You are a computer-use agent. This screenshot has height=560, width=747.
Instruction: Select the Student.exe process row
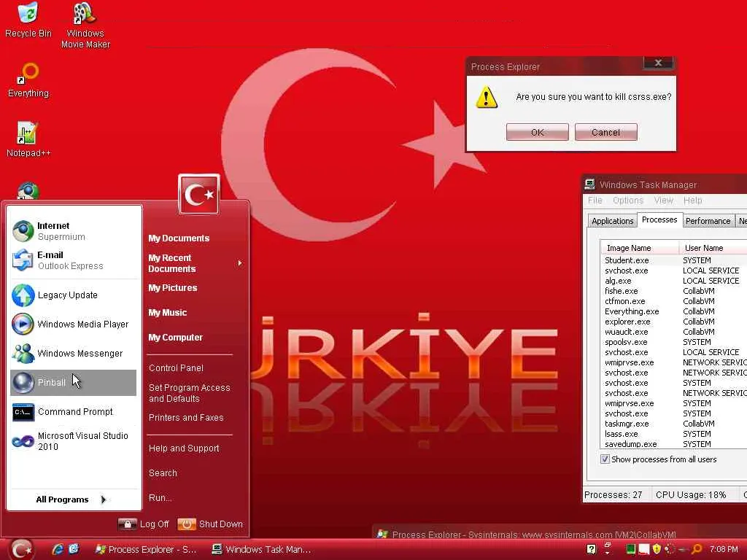(673, 260)
